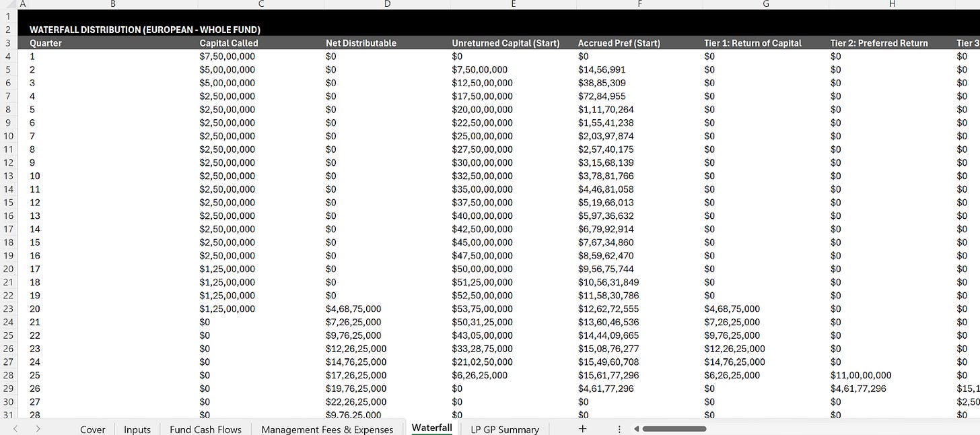Screen dimensions: 980x435
Task: Select Net Distributable cell $22,26,25,000
Action: [x=356, y=402]
